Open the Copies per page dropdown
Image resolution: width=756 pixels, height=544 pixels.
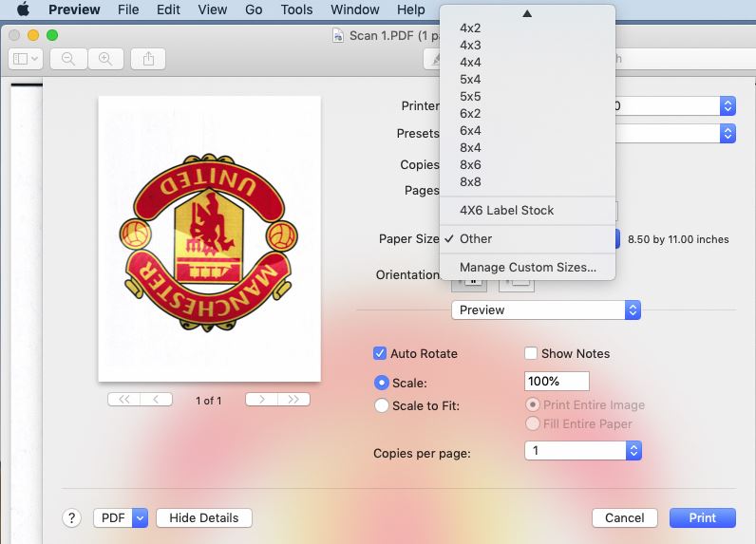583,451
